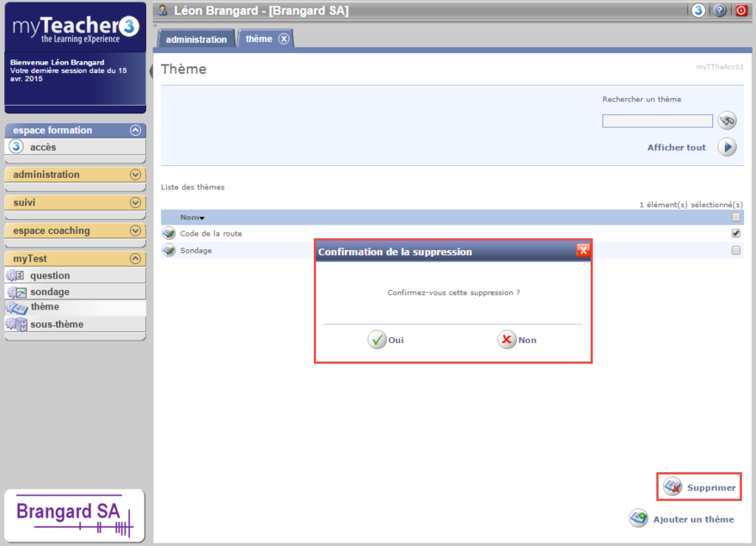Close the thème tab with its X
This screenshot has width=756, height=546.
point(284,39)
